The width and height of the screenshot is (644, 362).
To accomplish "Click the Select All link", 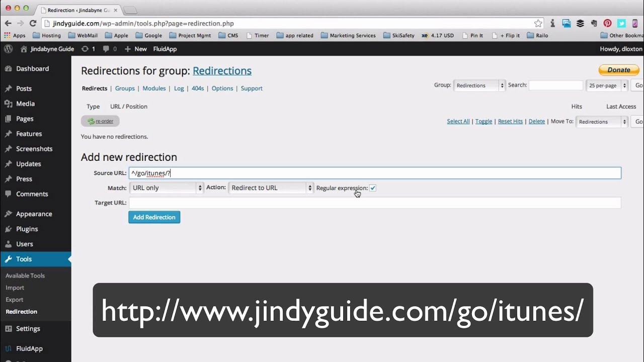I will click(458, 122).
